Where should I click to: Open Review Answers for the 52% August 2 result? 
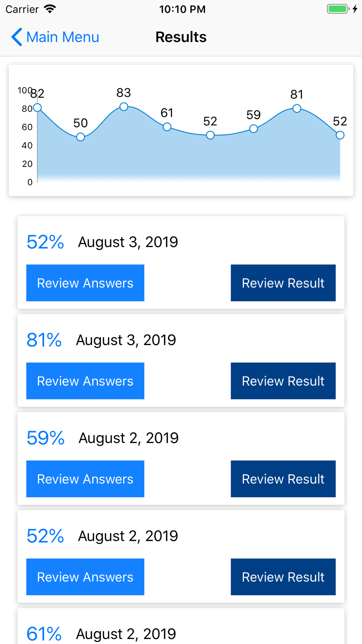pos(85,577)
